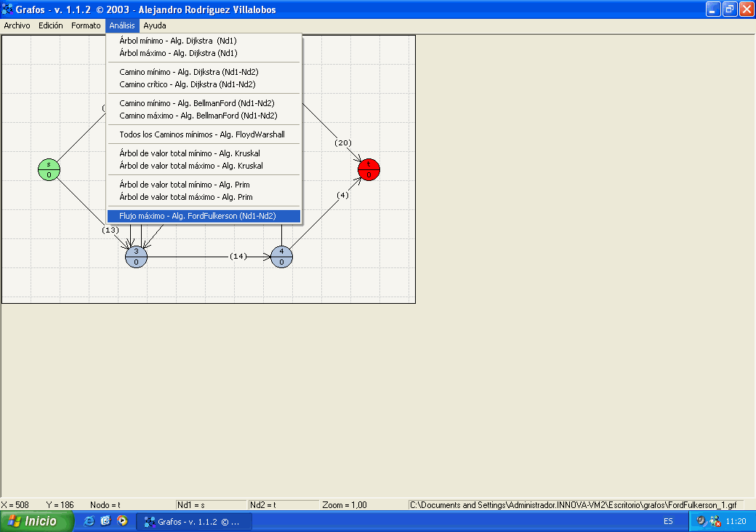Pick Árbol de valor total mínimo Kruskal
Image resolution: width=756 pixels, height=532 pixels.
point(189,153)
